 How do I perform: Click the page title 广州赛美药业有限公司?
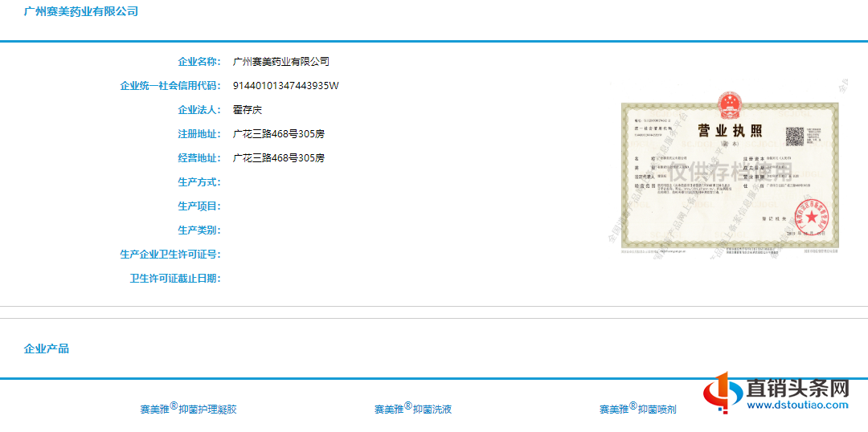81,11
